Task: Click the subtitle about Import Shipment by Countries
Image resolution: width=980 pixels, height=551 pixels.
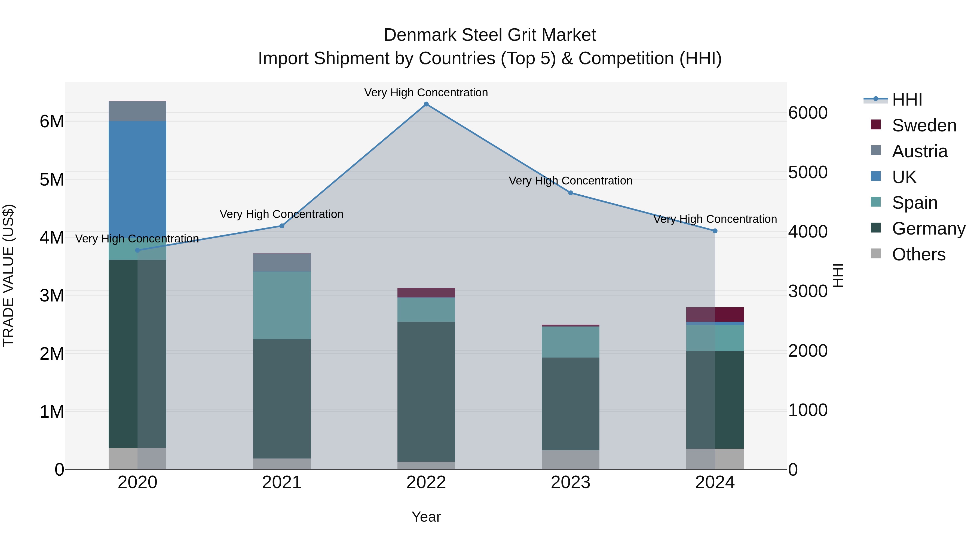Action: (490, 59)
